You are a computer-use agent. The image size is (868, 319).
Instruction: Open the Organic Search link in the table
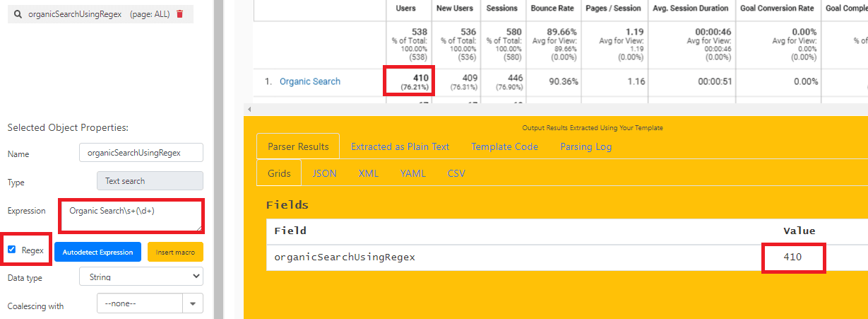click(310, 81)
